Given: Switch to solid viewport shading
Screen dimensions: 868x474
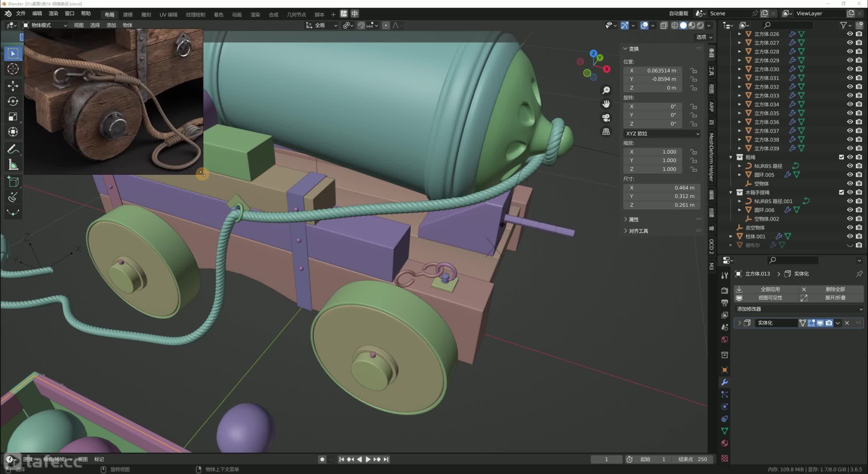Looking at the screenshot, I should pos(683,25).
